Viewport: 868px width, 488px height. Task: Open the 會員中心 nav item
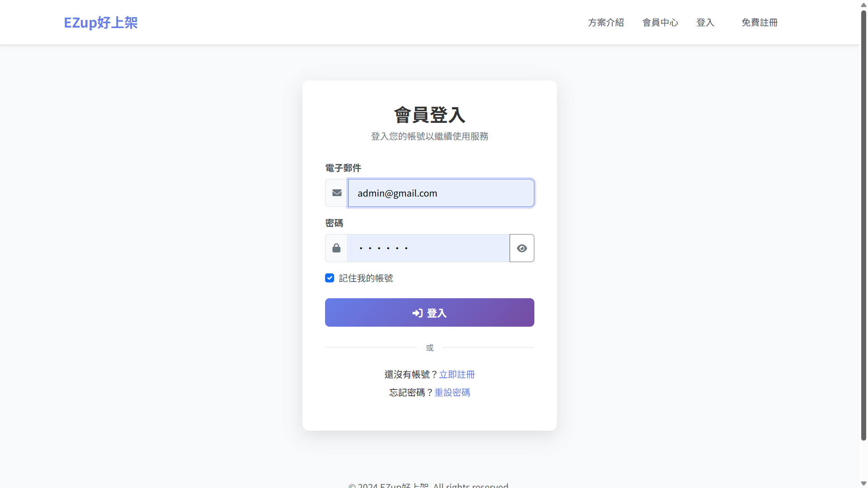click(660, 23)
